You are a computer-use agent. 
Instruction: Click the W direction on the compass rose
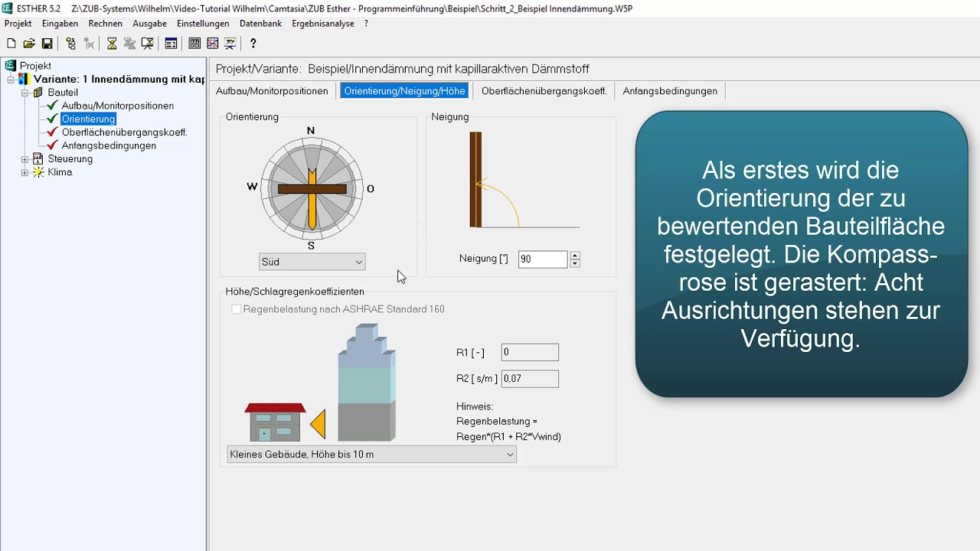[252, 187]
